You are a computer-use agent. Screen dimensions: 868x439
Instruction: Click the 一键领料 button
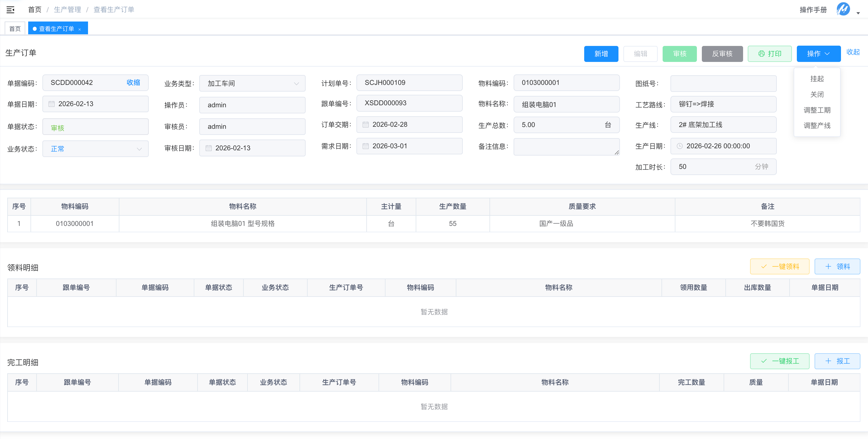pyautogui.click(x=779, y=266)
